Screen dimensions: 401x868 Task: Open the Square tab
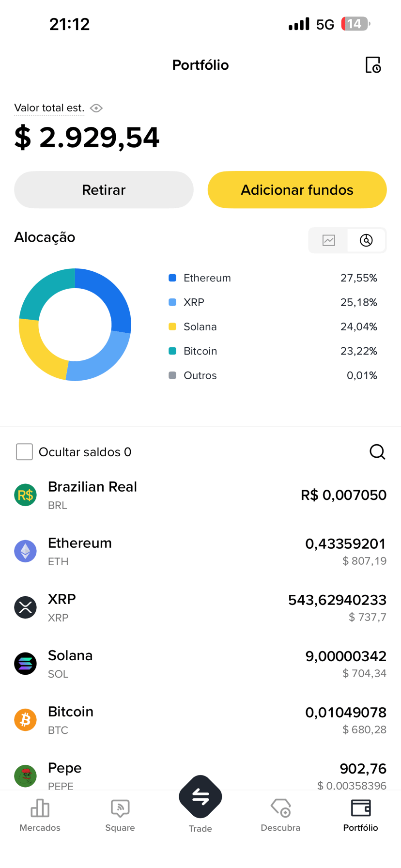point(120,815)
